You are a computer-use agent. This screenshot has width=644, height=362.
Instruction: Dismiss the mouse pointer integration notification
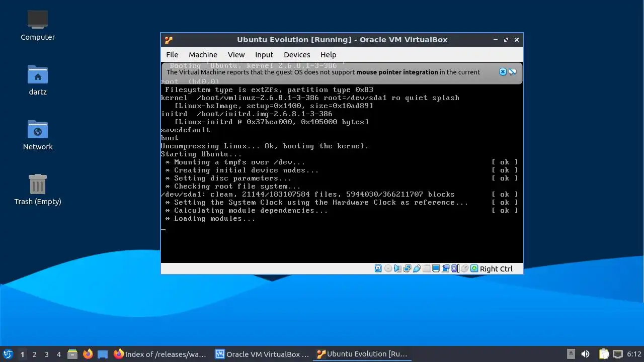(503, 72)
